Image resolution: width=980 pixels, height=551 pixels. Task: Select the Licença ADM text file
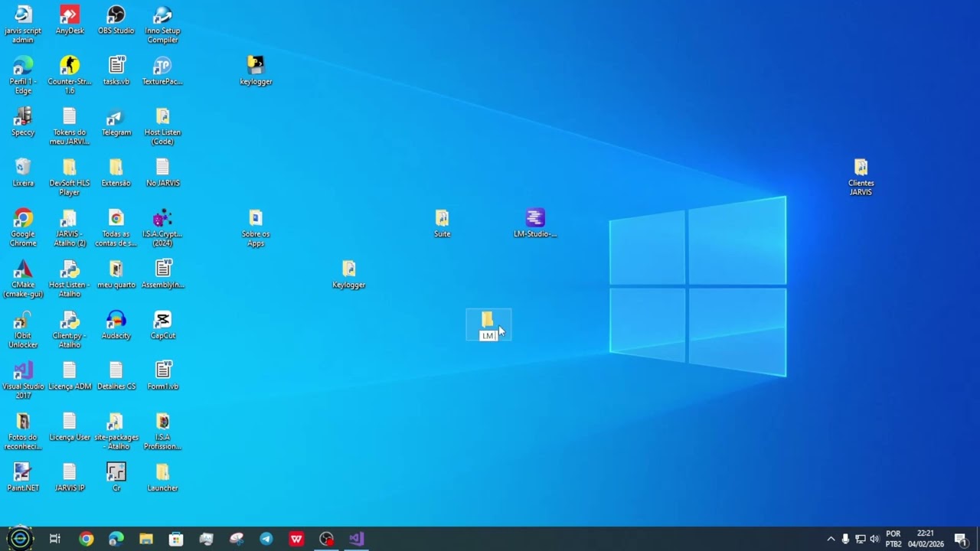click(70, 376)
